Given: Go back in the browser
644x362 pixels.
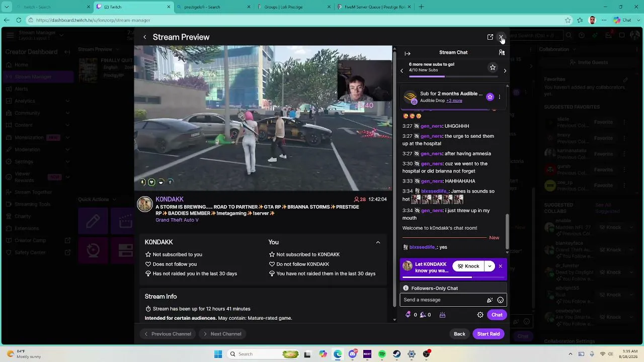Looking at the screenshot, I should (x=7, y=20).
